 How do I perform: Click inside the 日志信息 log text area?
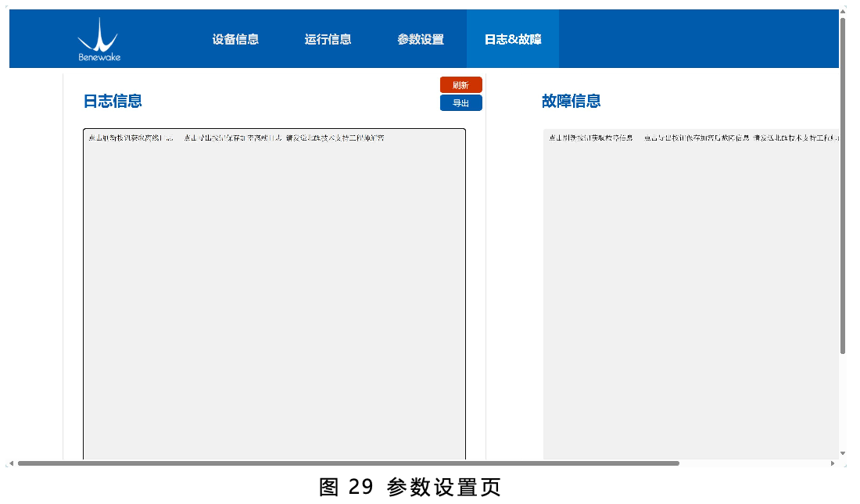click(x=274, y=294)
